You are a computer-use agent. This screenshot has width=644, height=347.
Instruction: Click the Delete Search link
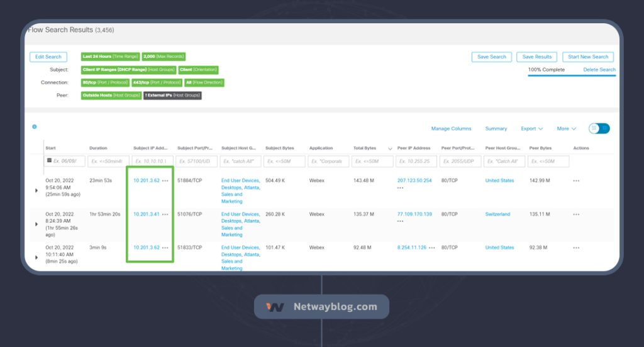coord(599,70)
